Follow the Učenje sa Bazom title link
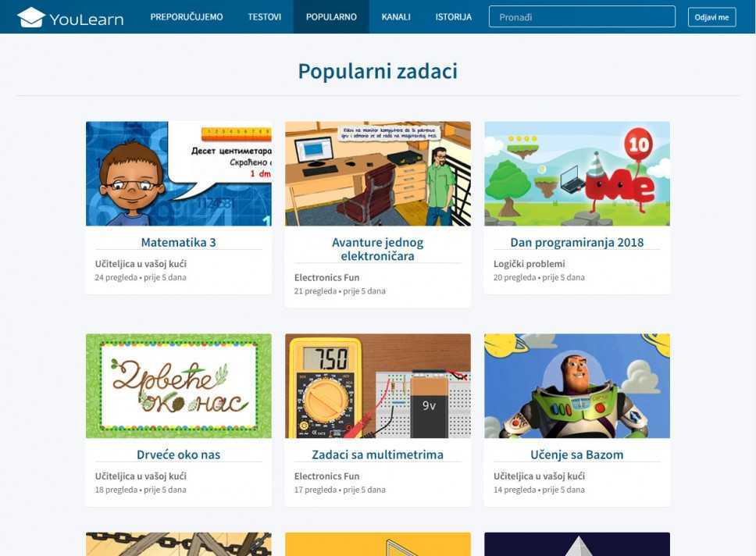Image resolution: width=756 pixels, height=556 pixels. tap(577, 454)
